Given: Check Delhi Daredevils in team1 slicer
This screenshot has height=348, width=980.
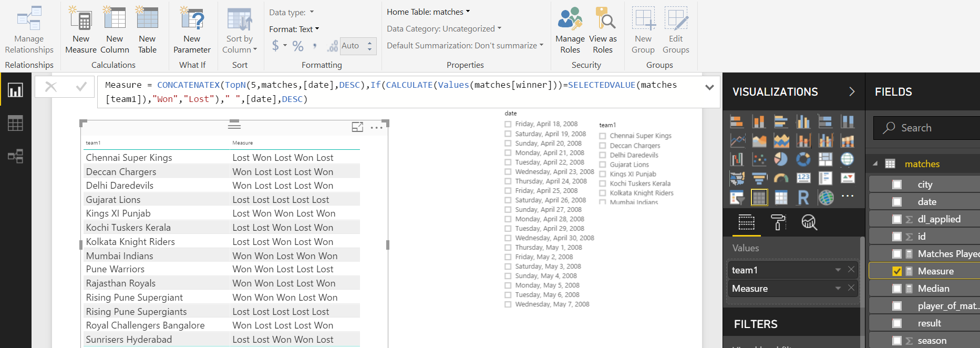Looking at the screenshot, I should pyautogui.click(x=603, y=155).
